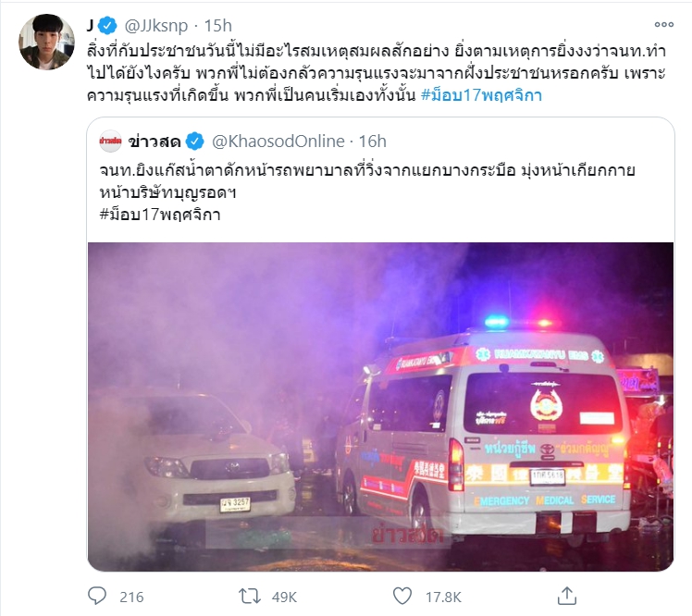Open the quoted tweet's 16h timestamp
692x616 pixels.
[373, 142]
